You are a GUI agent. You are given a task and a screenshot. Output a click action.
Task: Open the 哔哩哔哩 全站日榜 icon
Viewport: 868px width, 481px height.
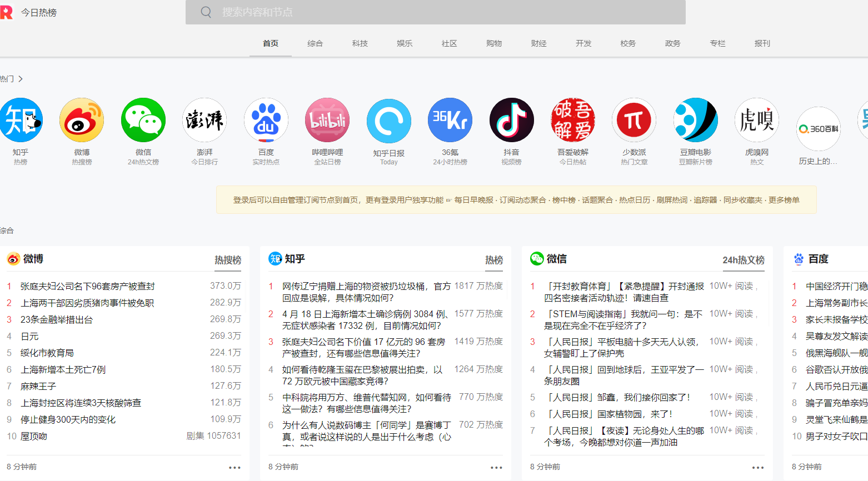click(327, 120)
